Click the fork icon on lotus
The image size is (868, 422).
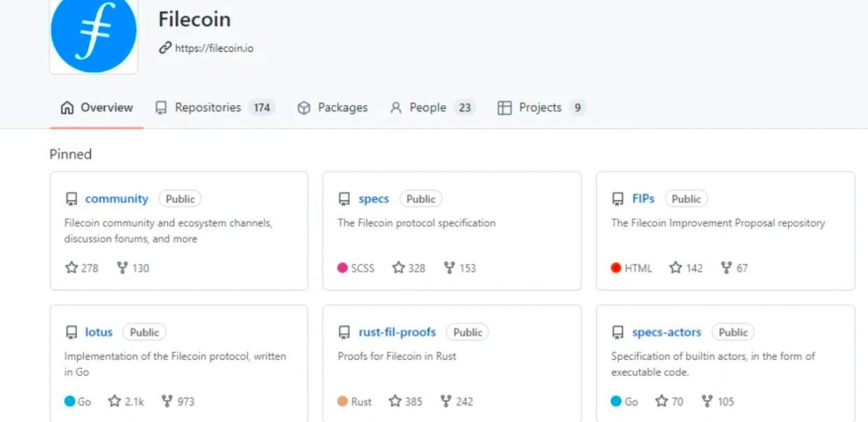tap(167, 402)
